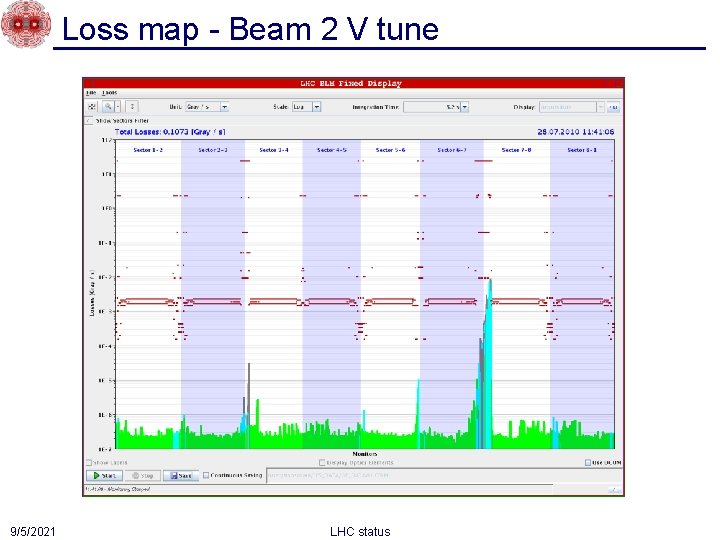Open the zoom tool dropdown arrow
Screen dimensions: 720x540
tap(118, 107)
